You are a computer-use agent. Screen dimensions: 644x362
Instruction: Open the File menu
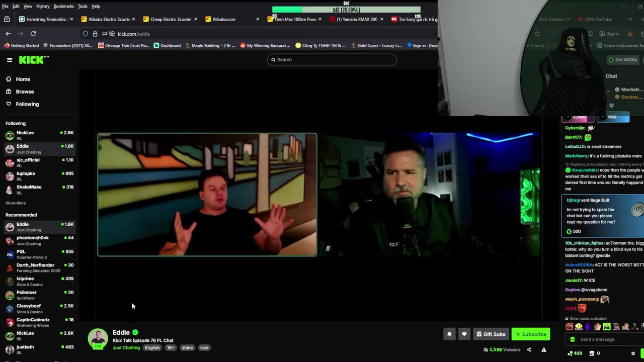tap(5, 6)
